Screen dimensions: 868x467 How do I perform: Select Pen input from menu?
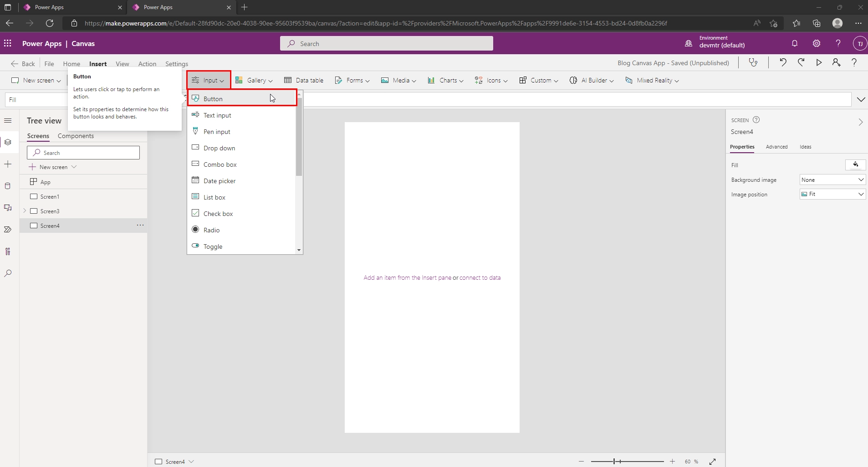coord(241,132)
